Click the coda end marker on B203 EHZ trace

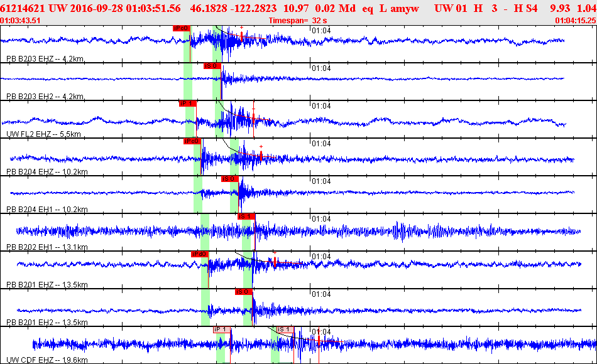coord(242,36)
